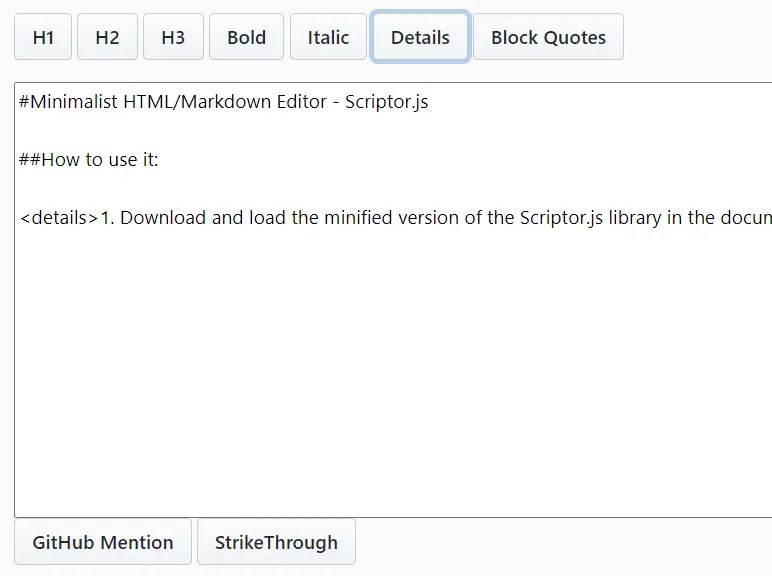Apply StrikeThrough formatting

(276, 542)
